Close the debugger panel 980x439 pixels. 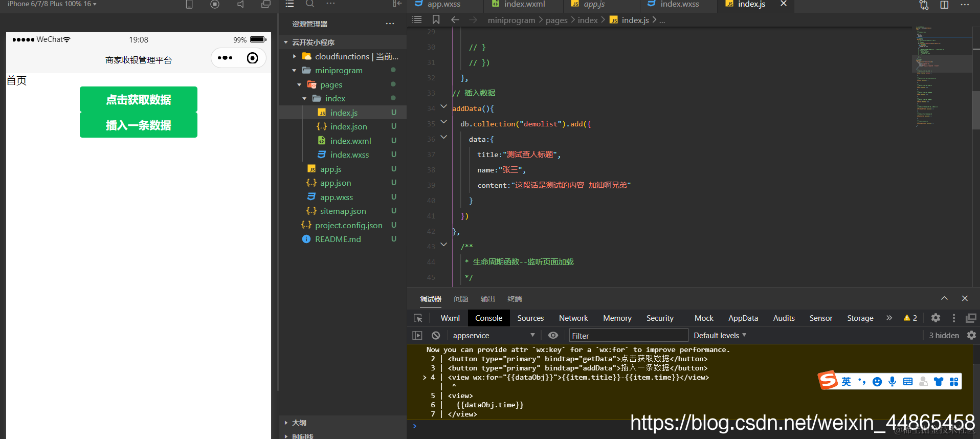click(965, 298)
